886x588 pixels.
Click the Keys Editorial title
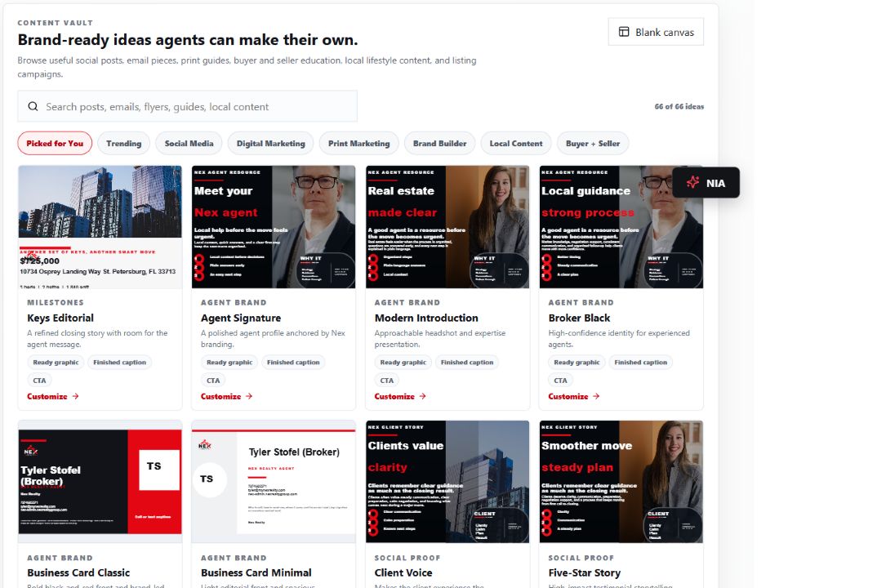pos(60,318)
